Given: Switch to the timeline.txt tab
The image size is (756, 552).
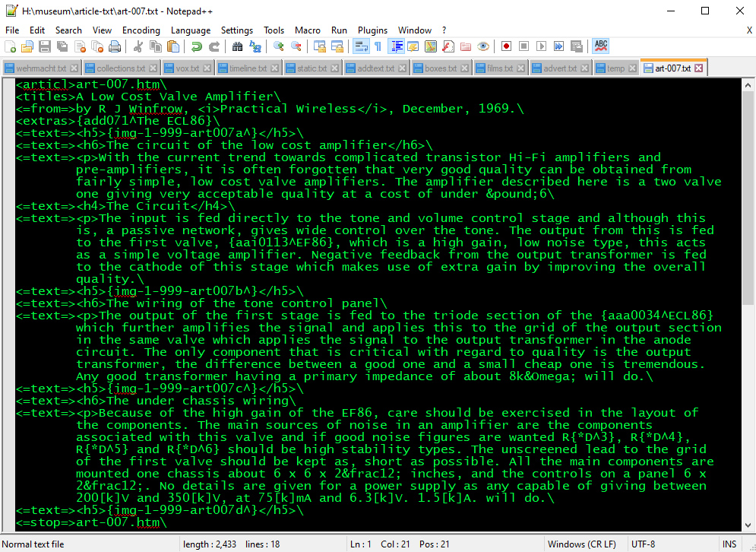Looking at the screenshot, I should 248,68.
